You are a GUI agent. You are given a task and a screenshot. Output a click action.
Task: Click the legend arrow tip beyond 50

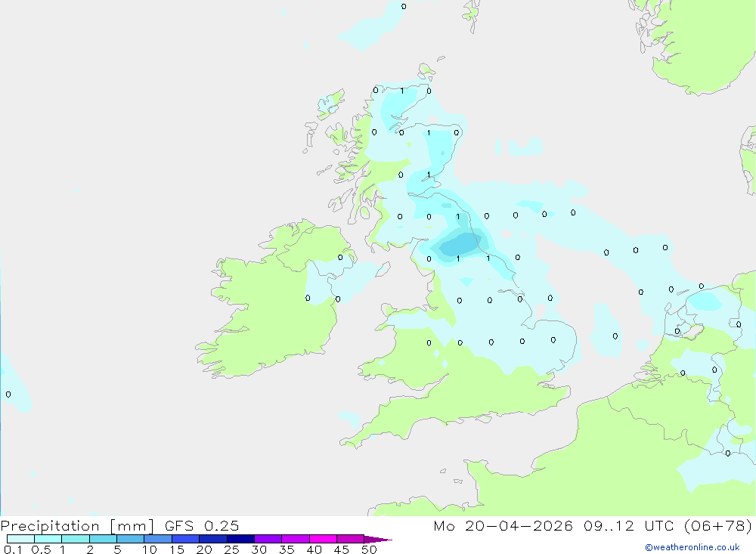[377, 539]
